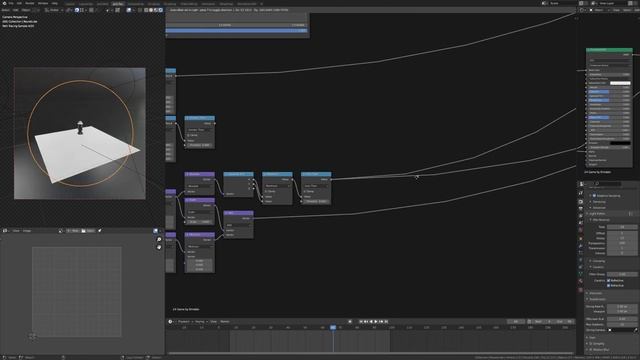
Task: Click white color swatch in Principled BSDF
Action: (x=620, y=83)
